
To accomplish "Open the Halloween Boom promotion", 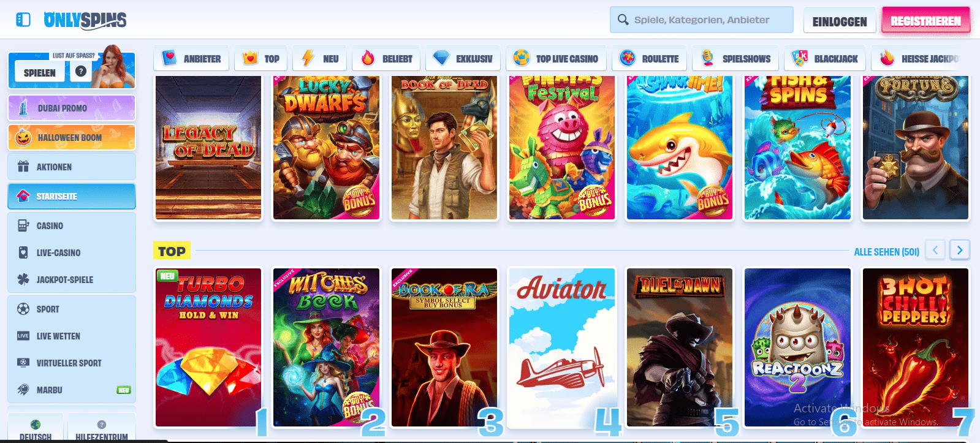I will point(72,137).
